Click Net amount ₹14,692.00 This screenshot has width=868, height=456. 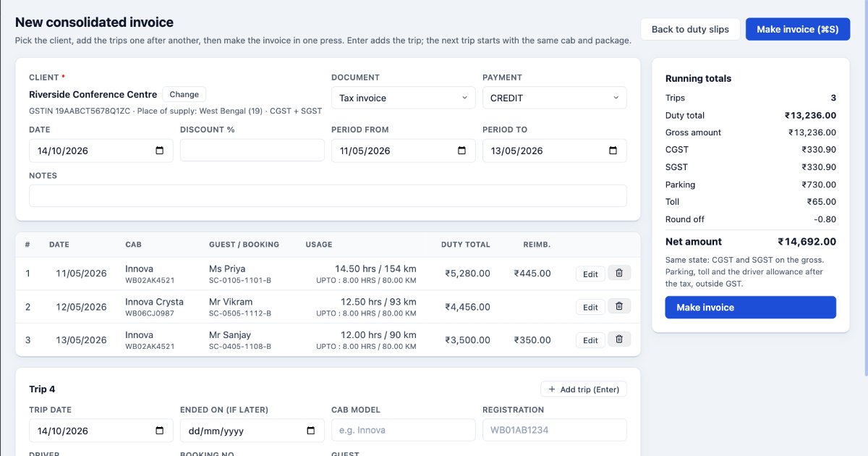click(x=807, y=242)
